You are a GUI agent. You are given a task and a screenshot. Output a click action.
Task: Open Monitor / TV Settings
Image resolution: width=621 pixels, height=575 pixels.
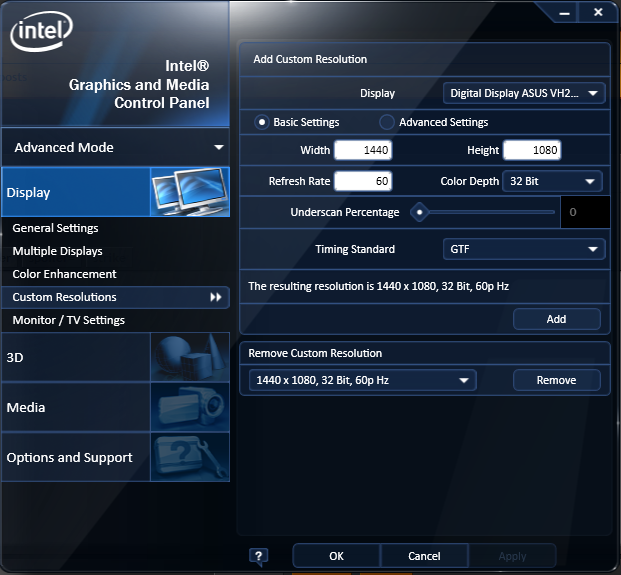[69, 320]
